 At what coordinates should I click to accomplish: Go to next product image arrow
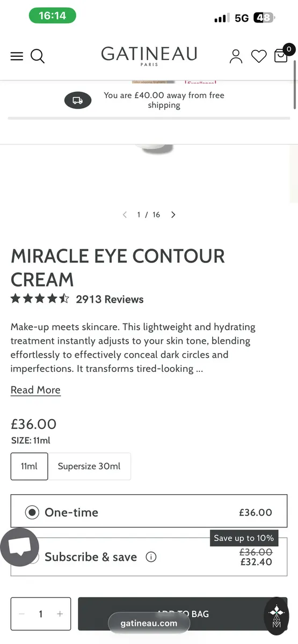tap(173, 215)
